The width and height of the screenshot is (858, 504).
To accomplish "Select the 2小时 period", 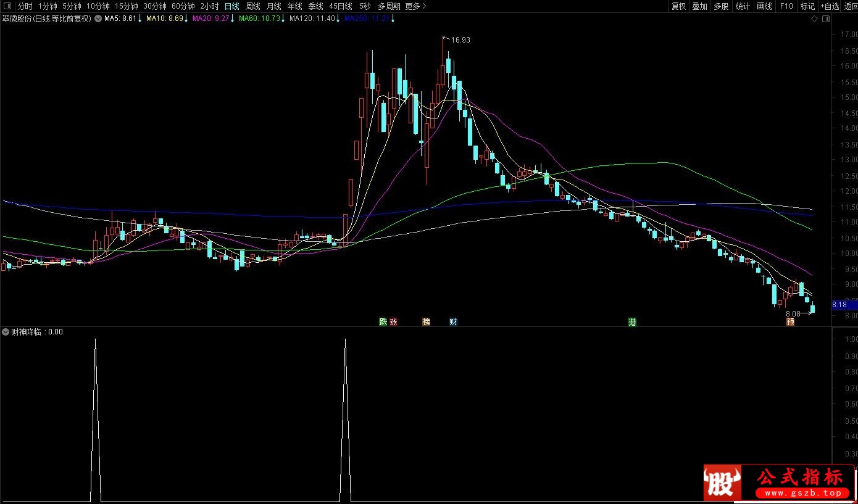I will pos(209,6).
